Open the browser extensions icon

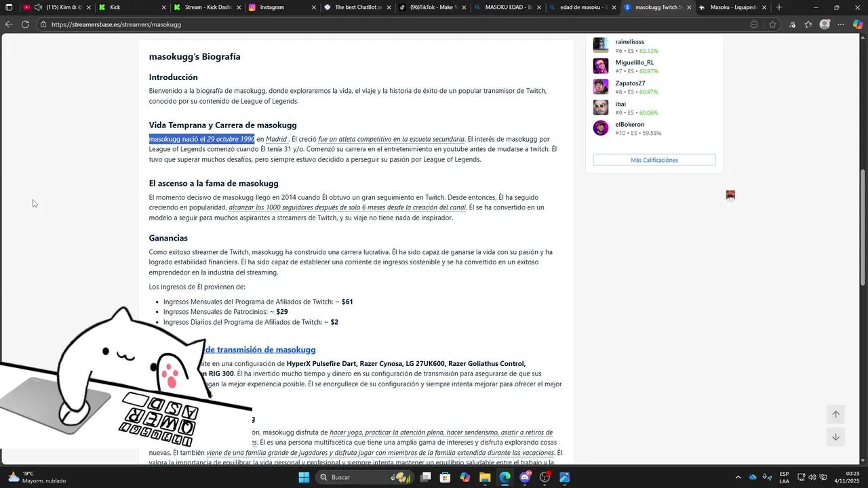(x=792, y=24)
